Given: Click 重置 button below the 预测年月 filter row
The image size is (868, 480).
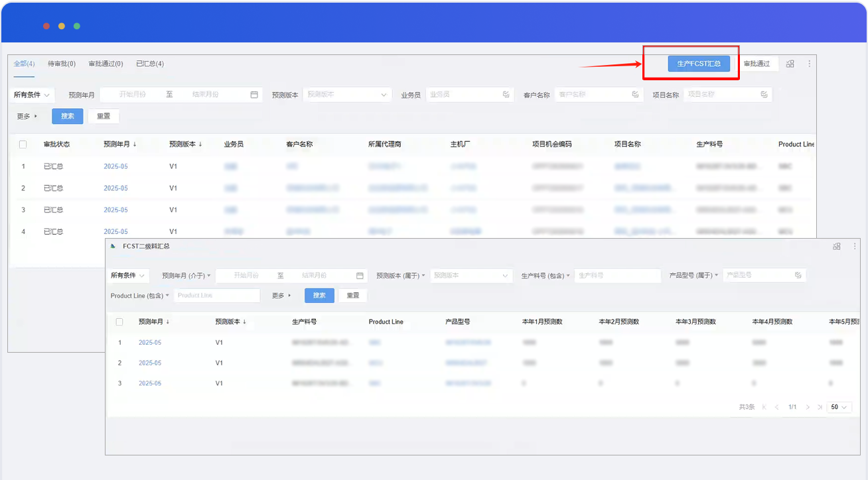Looking at the screenshot, I should (x=104, y=116).
